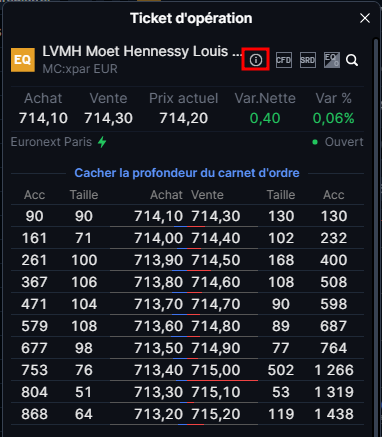
Task: Click the green lightning bolt icon
Action: coord(102,142)
